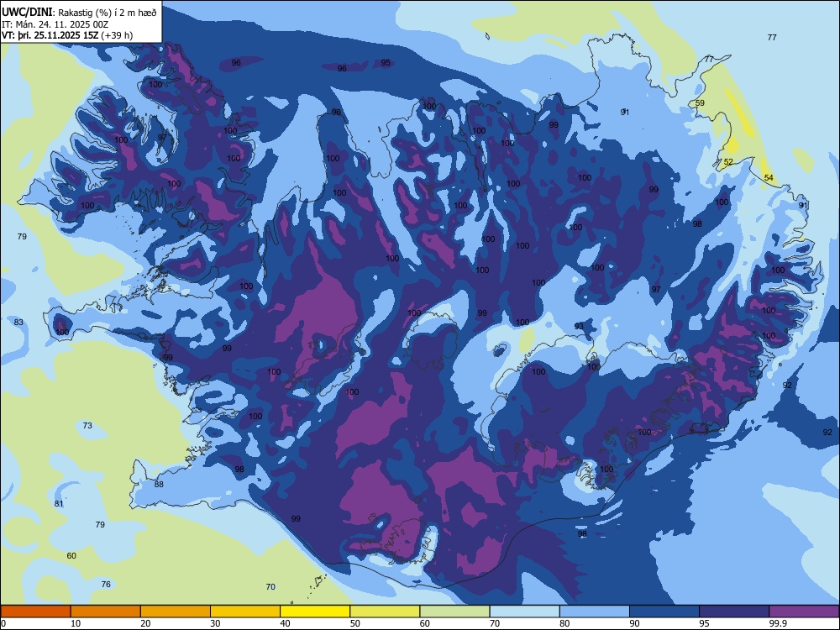Click the 50–60 legend color swatch
This screenshot has width=840, height=630.
tap(385, 612)
